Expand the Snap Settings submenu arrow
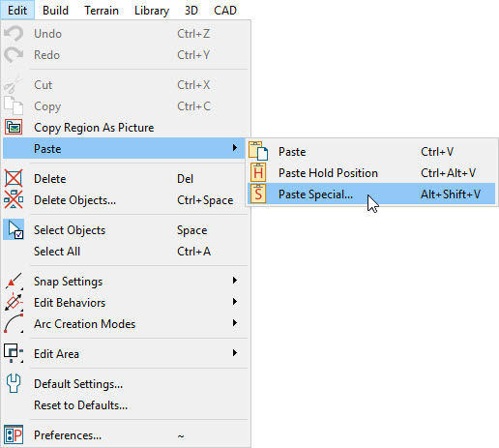 pyautogui.click(x=235, y=281)
